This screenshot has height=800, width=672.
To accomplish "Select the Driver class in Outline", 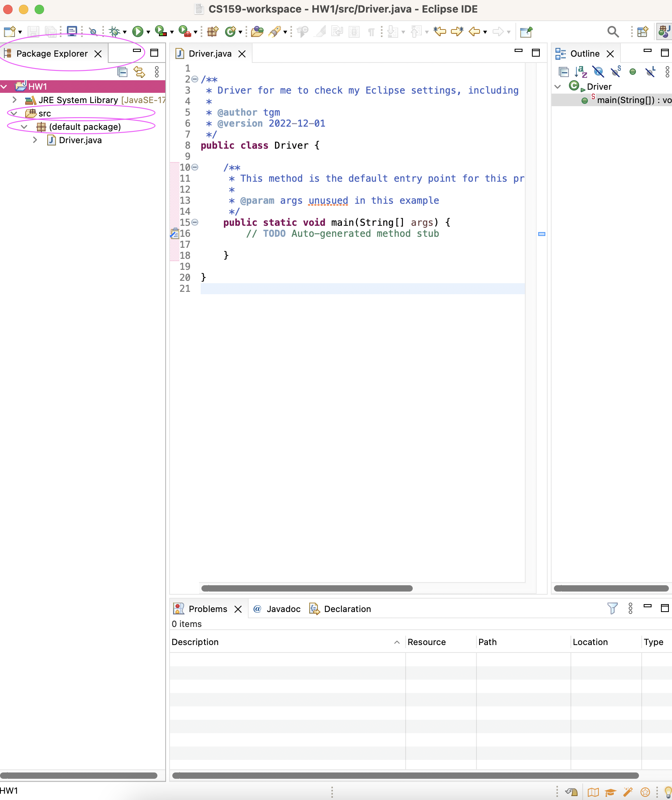I will (599, 87).
